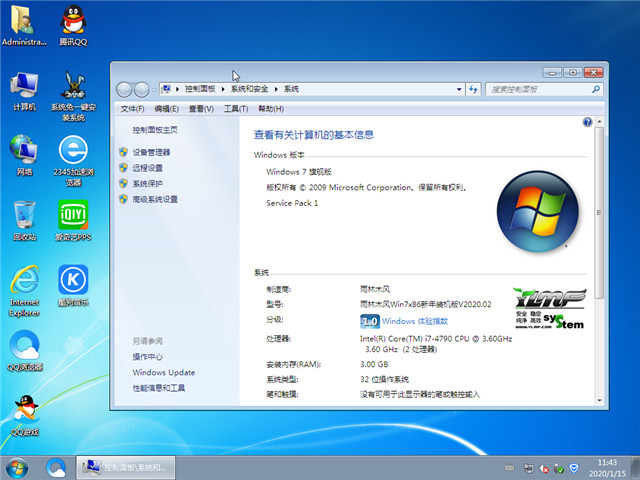Click the keyboard tray icon
The height and width of the screenshot is (480, 640).
[x=509, y=468]
